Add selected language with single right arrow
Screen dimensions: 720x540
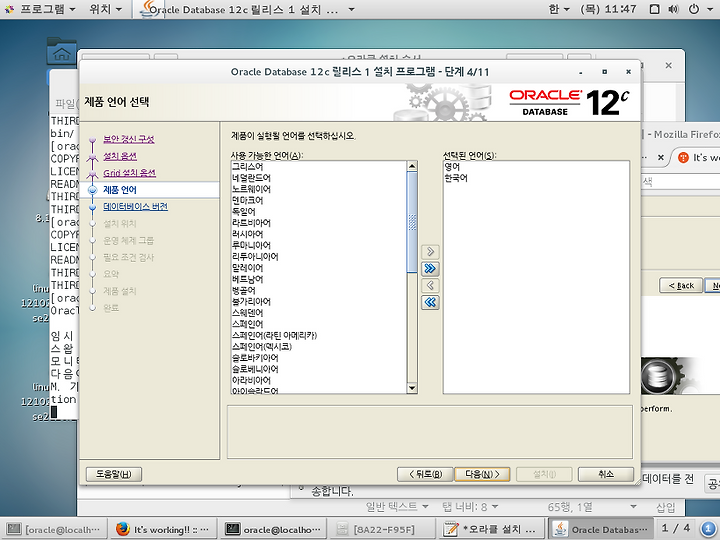point(430,252)
